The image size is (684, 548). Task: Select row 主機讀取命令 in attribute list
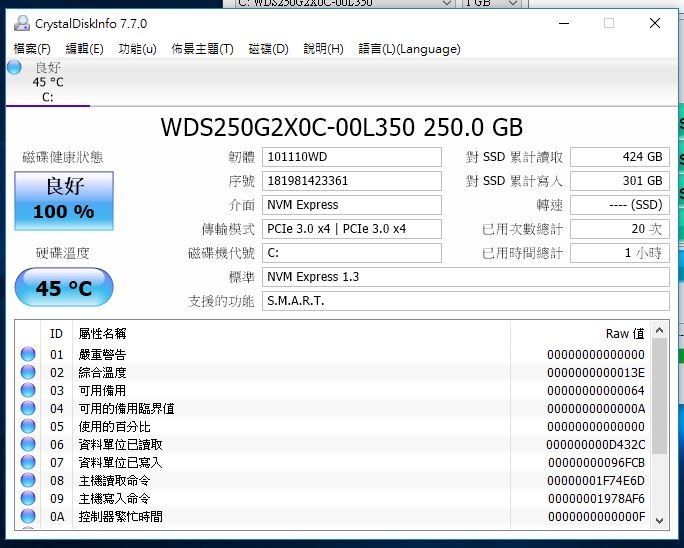(x=333, y=480)
